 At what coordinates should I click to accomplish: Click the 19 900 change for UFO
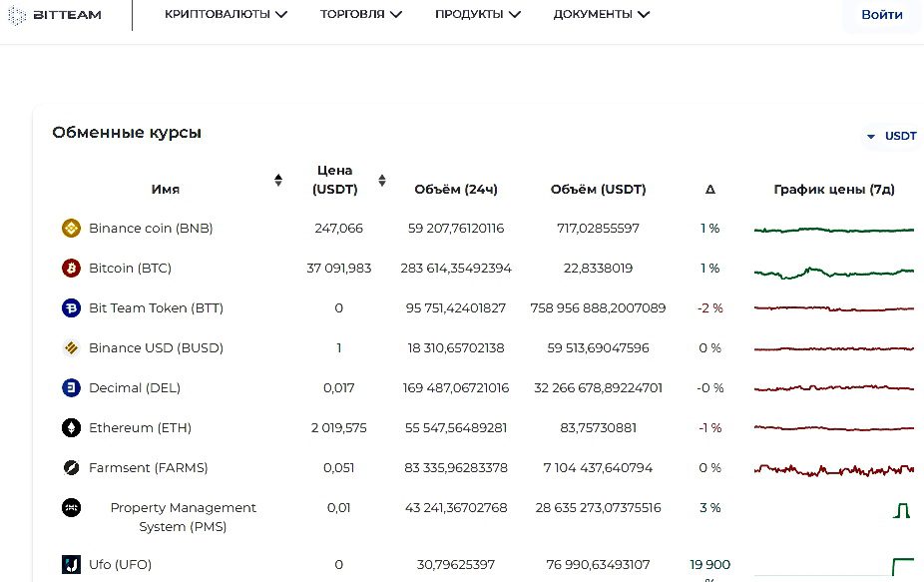tap(710, 564)
